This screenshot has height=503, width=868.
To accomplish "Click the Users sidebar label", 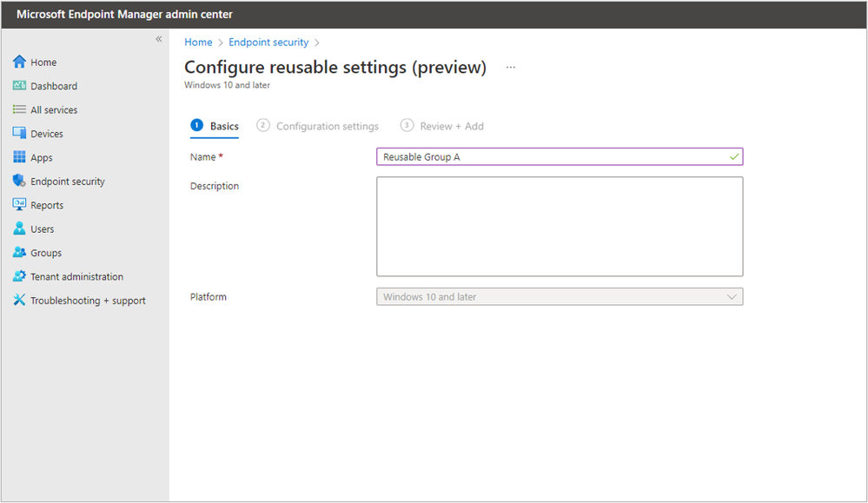I will coord(42,228).
